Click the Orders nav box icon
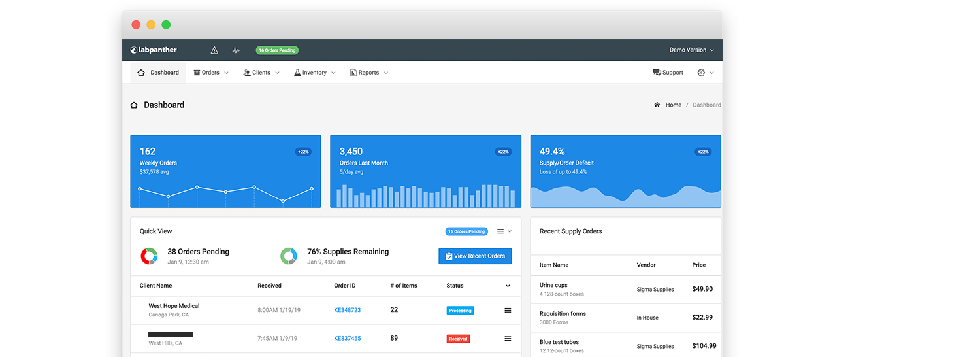Image resolution: width=980 pixels, height=357 pixels. click(197, 73)
